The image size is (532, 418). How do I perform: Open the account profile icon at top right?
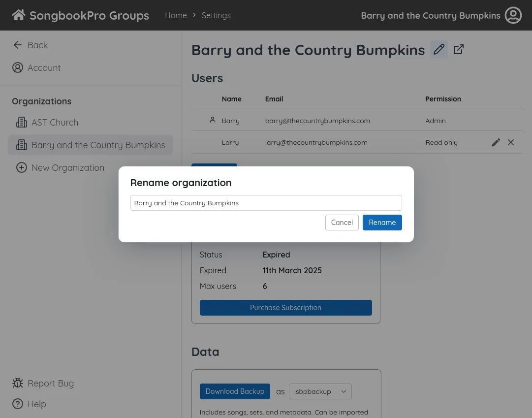pyautogui.click(x=513, y=15)
